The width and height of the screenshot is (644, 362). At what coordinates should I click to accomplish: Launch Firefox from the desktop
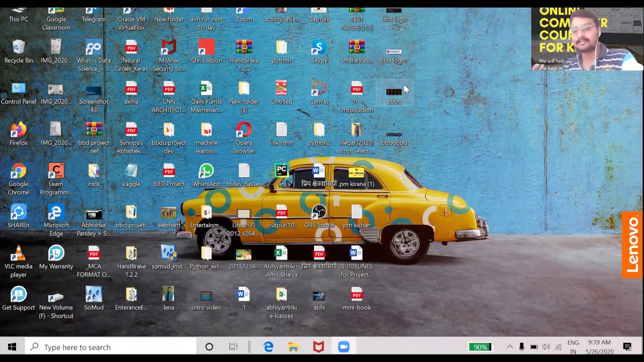pos(19,134)
